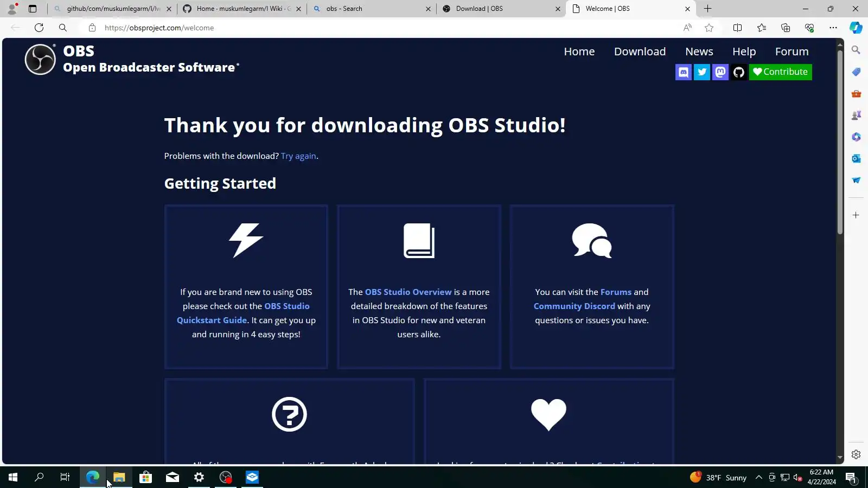Viewport: 868px width, 488px height.
Task: Open Edge Settings and more menu
Action: [x=833, y=28]
